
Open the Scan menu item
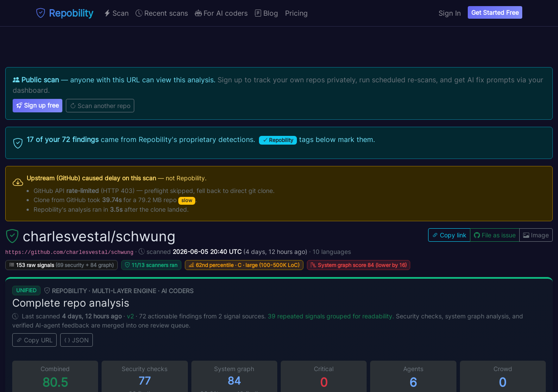tap(116, 13)
